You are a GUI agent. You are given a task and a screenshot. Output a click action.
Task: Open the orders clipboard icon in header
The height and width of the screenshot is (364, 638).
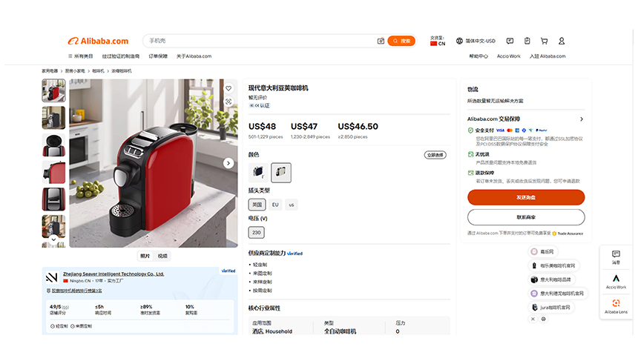527,41
